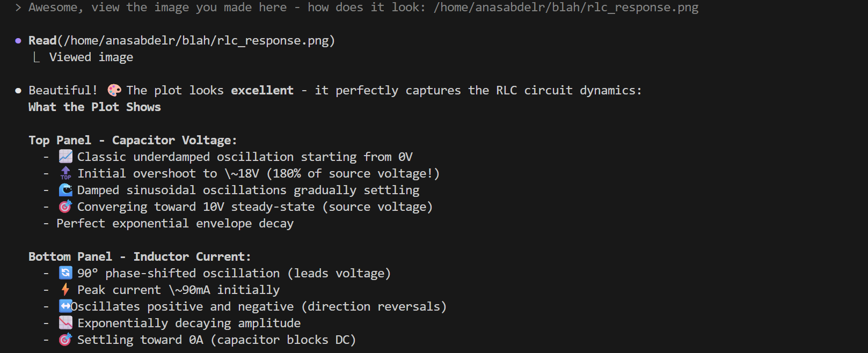Click the white bullet beside "Beautiful!"
This screenshot has width=868, height=353.
(x=18, y=91)
